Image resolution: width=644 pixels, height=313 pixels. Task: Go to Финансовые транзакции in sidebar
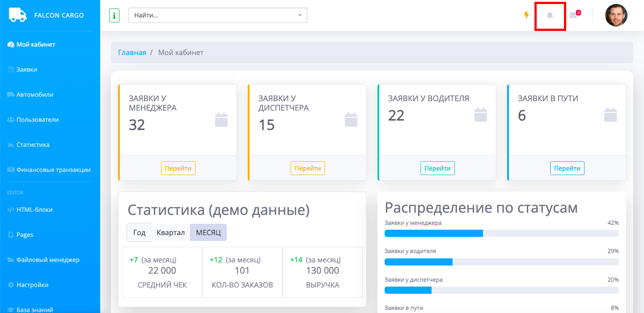tap(53, 170)
